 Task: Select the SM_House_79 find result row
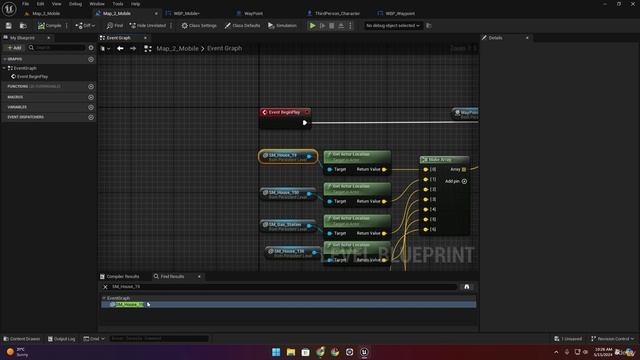(289, 304)
